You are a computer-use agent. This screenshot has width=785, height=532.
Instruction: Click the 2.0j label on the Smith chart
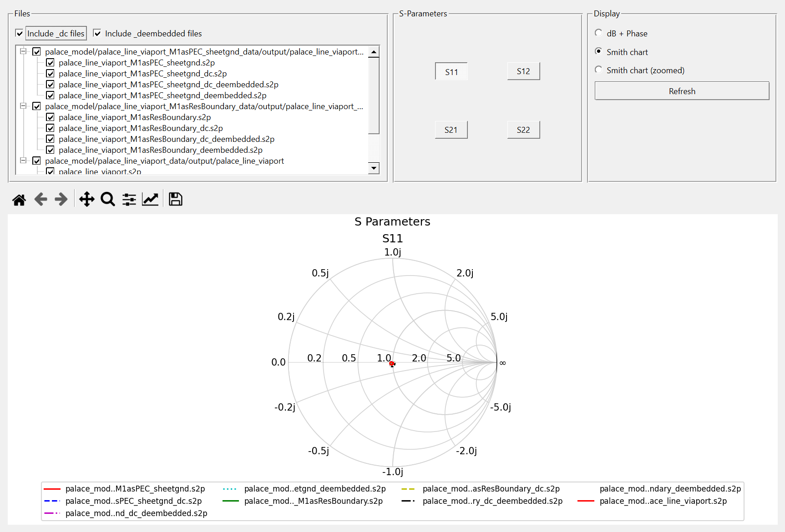pyautogui.click(x=465, y=273)
